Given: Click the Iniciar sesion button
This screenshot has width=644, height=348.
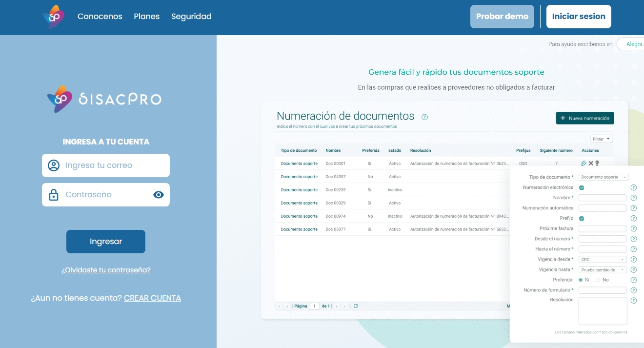Looking at the screenshot, I should point(579,17).
